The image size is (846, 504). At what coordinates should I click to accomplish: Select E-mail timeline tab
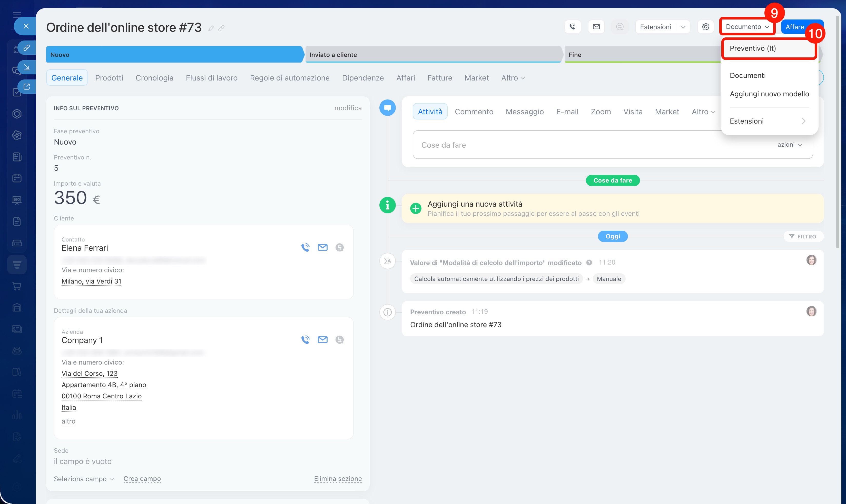pyautogui.click(x=567, y=112)
